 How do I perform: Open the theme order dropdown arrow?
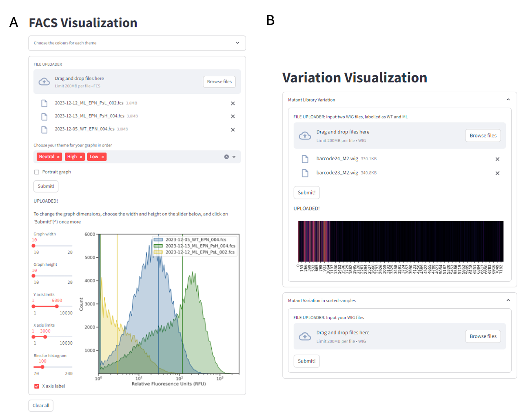pyautogui.click(x=234, y=157)
